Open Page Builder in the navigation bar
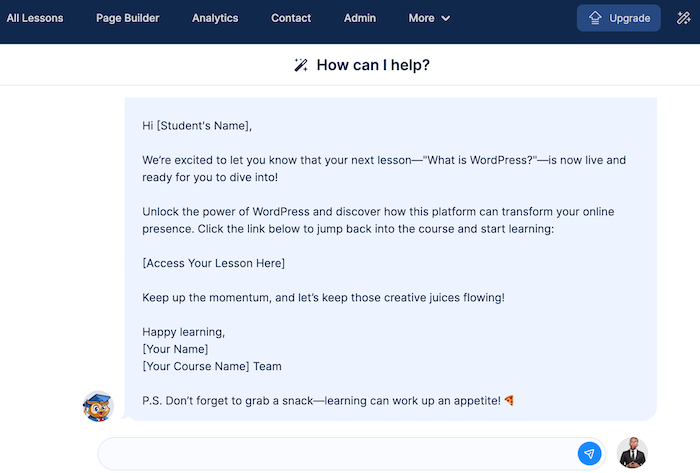 pos(128,18)
